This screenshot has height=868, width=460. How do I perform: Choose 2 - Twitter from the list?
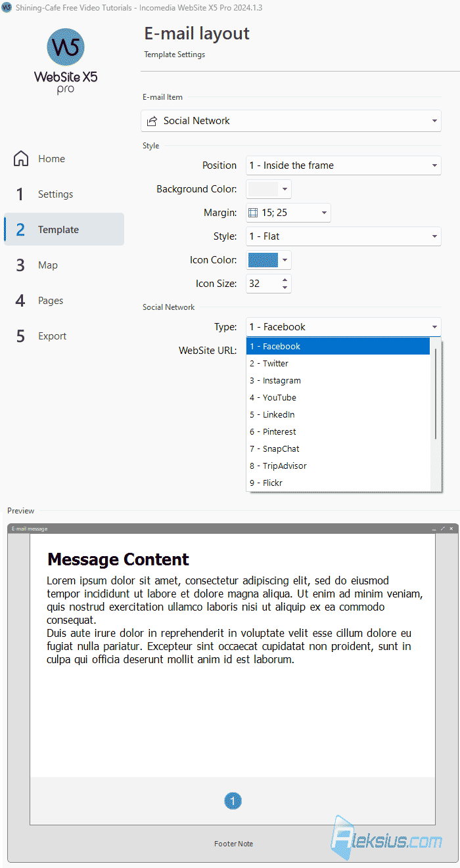tap(338, 363)
